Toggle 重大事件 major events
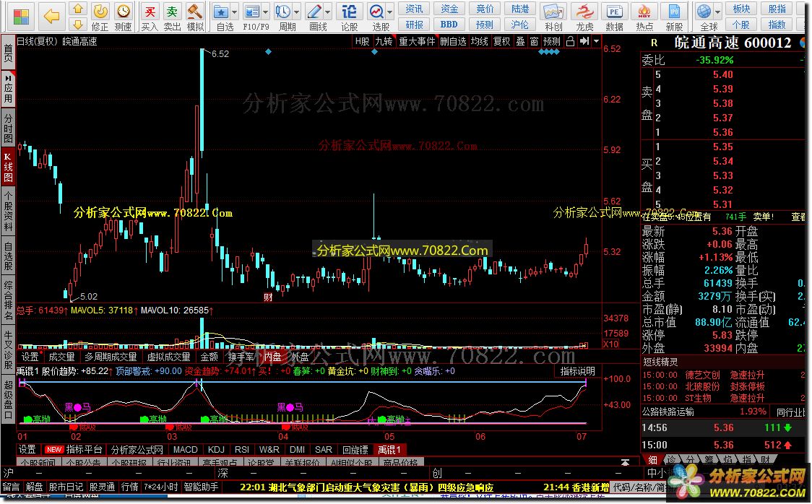The width and height of the screenshot is (812, 504). (x=417, y=41)
